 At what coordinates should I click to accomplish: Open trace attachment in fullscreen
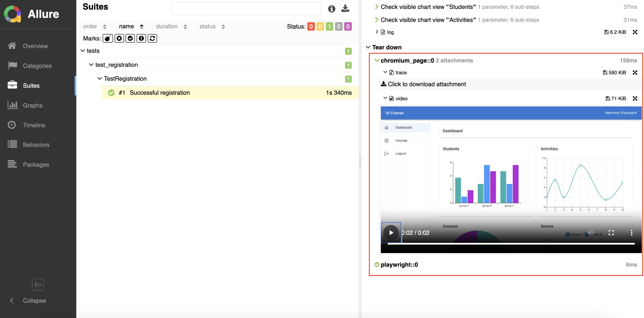(635, 72)
